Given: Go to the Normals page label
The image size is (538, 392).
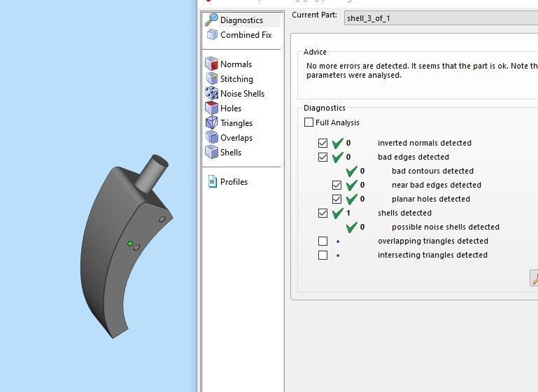Looking at the screenshot, I should [236, 64].
